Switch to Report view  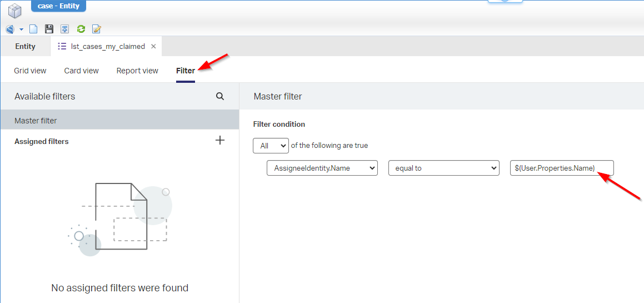tap(137, 71)
